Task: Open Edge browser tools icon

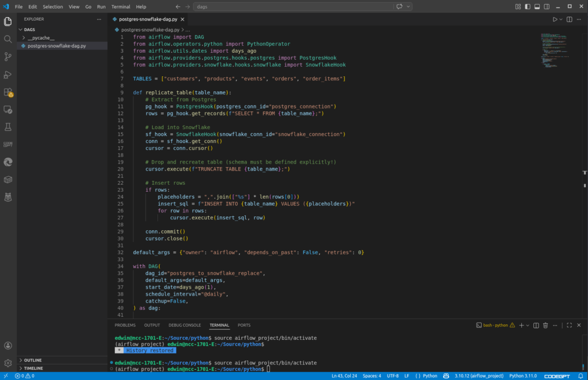Action: tap(8, 162)
